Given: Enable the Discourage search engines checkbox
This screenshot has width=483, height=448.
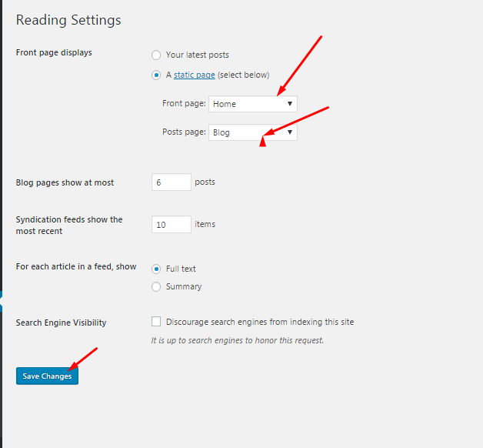Looking at the screenshot, I should (157, 322).
